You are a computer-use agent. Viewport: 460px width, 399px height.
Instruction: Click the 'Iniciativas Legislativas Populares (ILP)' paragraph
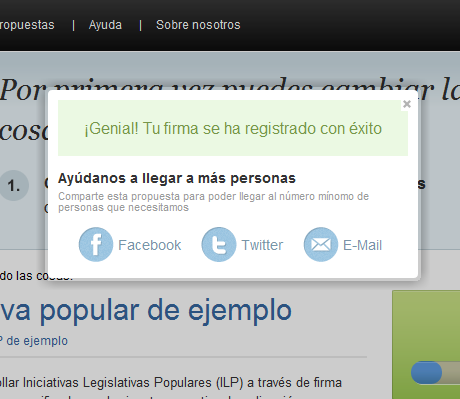[171, 382]
